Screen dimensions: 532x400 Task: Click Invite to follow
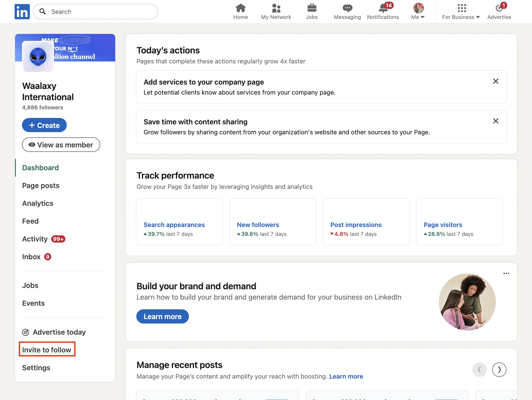click(47, 350)
